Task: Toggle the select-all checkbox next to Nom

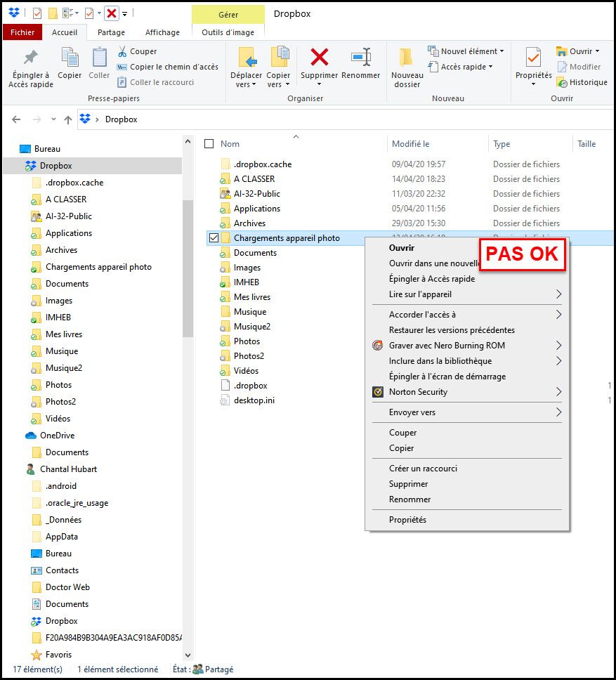Action: tap(209, 143)
